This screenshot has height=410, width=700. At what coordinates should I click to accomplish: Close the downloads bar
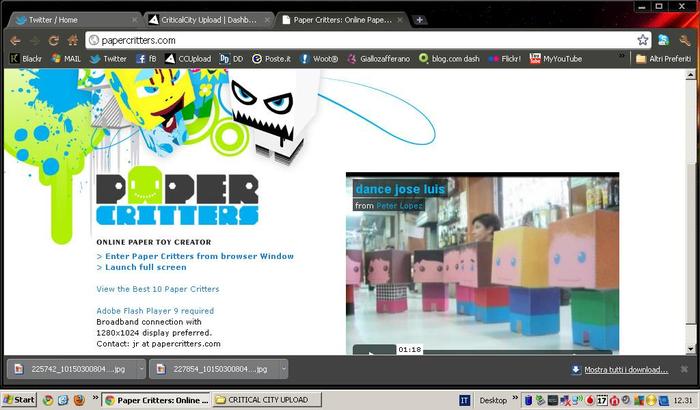[x=684, y=369]
